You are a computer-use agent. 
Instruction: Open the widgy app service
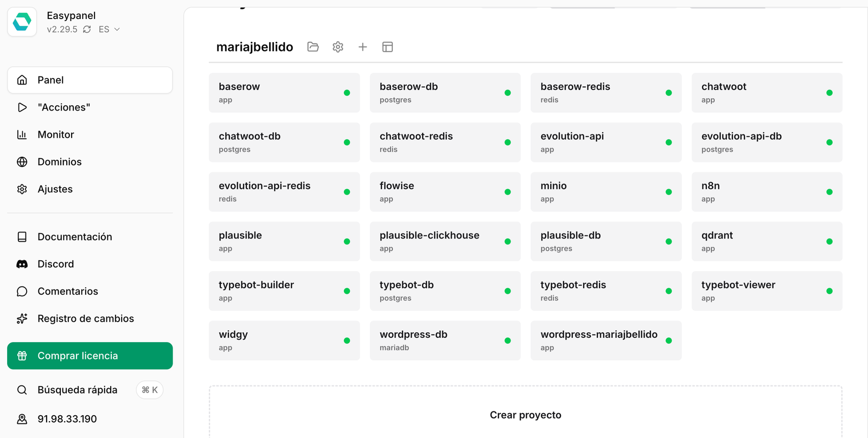284,341
